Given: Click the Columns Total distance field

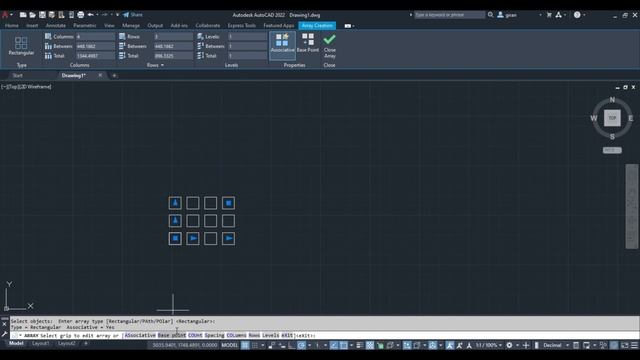Looking at the screenshot, I should click(96, 56).
